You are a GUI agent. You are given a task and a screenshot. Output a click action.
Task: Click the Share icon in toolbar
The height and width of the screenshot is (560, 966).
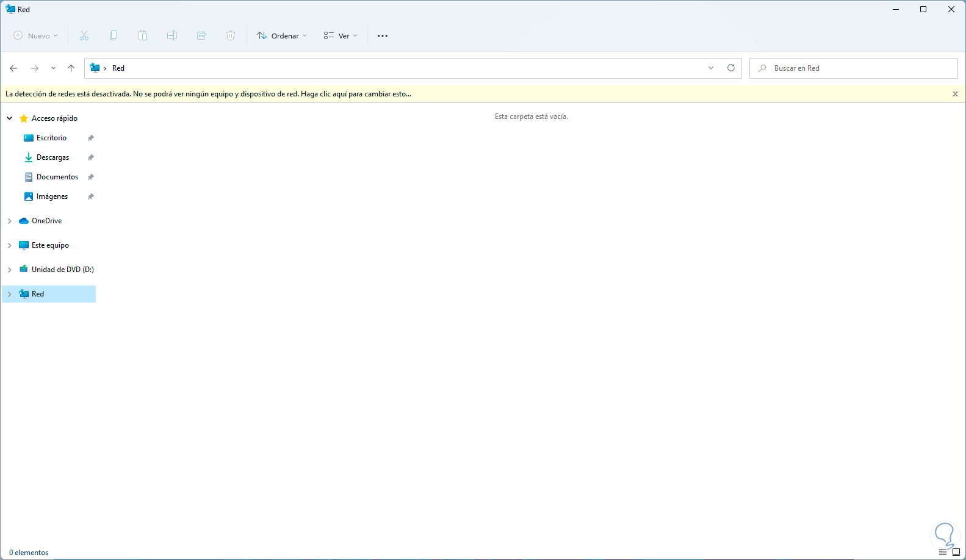201,35
